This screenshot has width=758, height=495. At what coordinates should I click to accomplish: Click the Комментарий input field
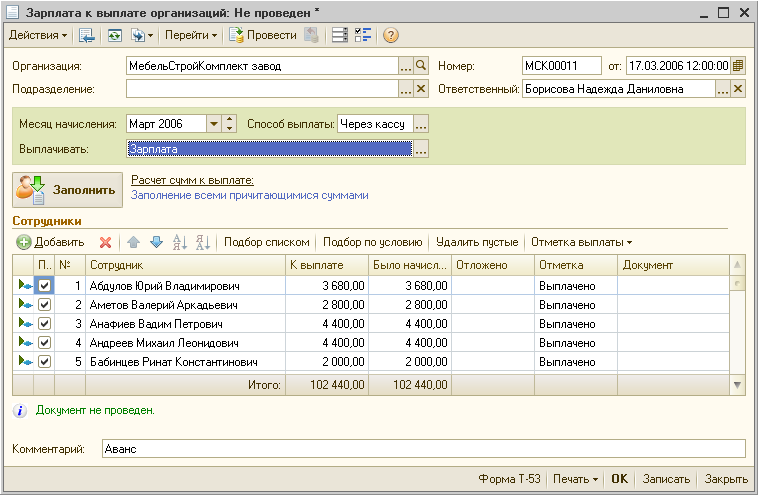(x=423, y=449)
